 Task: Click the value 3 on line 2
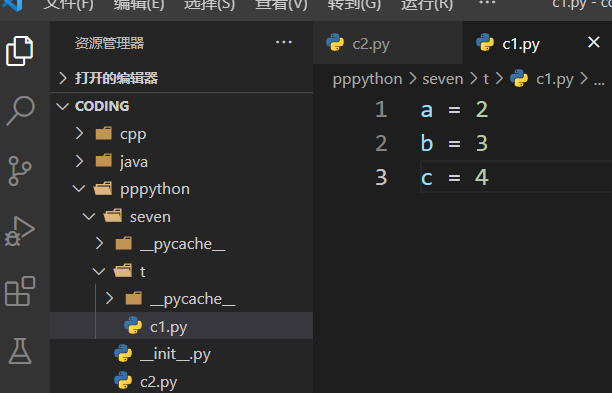pyautogui.click(x=482, y=143)
